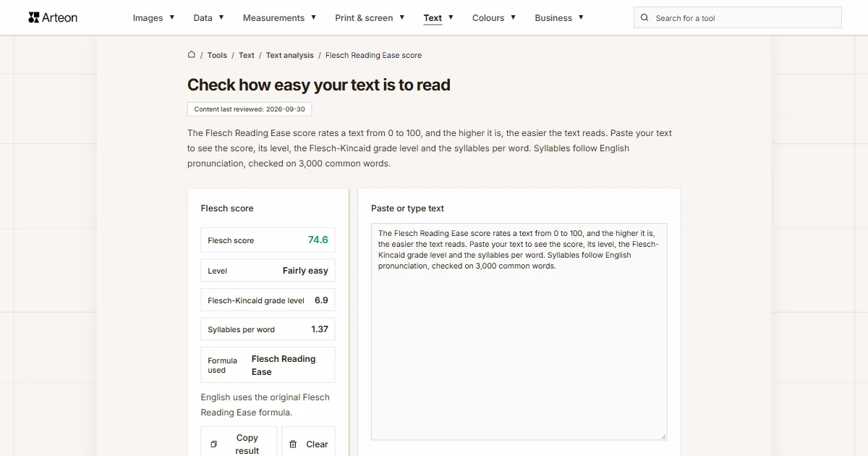Click the Content last reviewed date badge
This screenshot has width=868, height=456.
[x=250, y=109]
